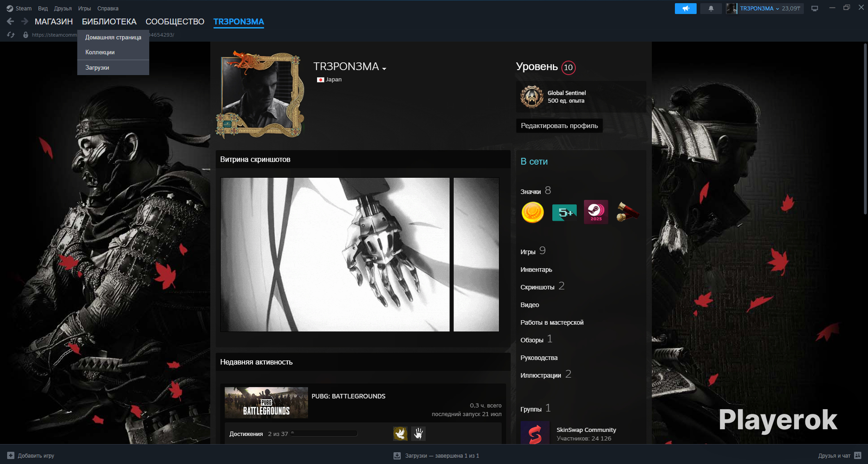Click the SkinSwap Community group logo
Image resolution: width=868 pixels, height=464 pixels.
click(535, 433)
